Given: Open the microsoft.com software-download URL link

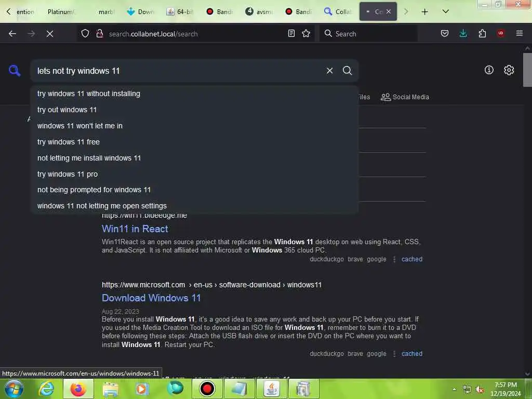Looking at the screenshot, I should tap(211, 285).
